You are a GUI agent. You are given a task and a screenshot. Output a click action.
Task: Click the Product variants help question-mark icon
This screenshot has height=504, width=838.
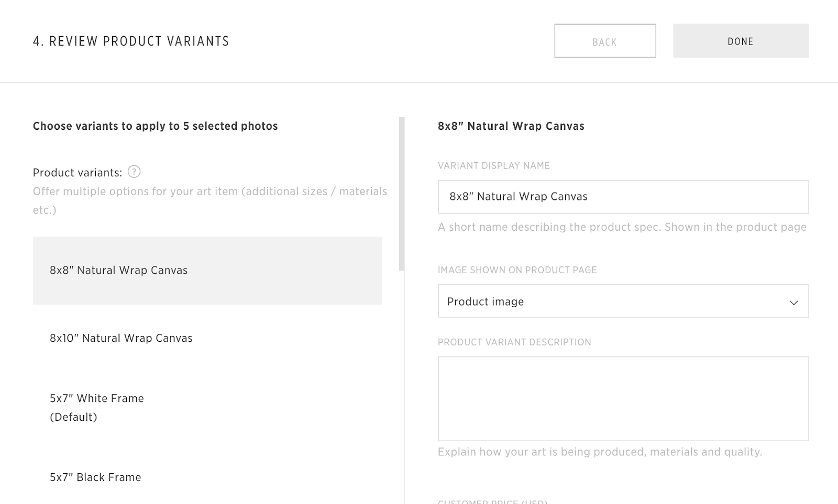[x=134, y=172]
